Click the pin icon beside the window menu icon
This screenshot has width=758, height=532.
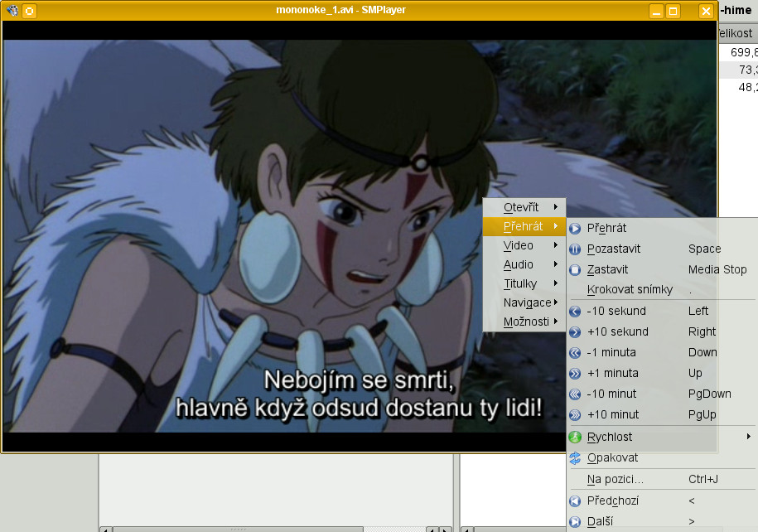coord(30,11)
